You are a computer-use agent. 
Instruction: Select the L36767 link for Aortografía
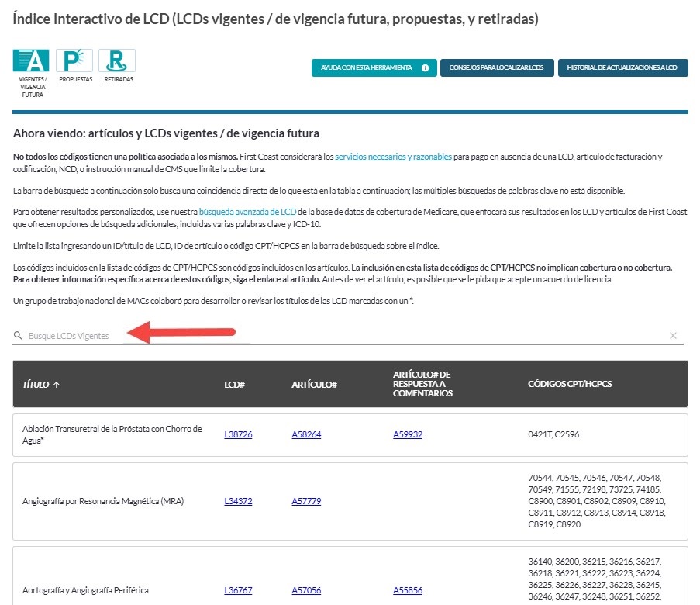237,590
